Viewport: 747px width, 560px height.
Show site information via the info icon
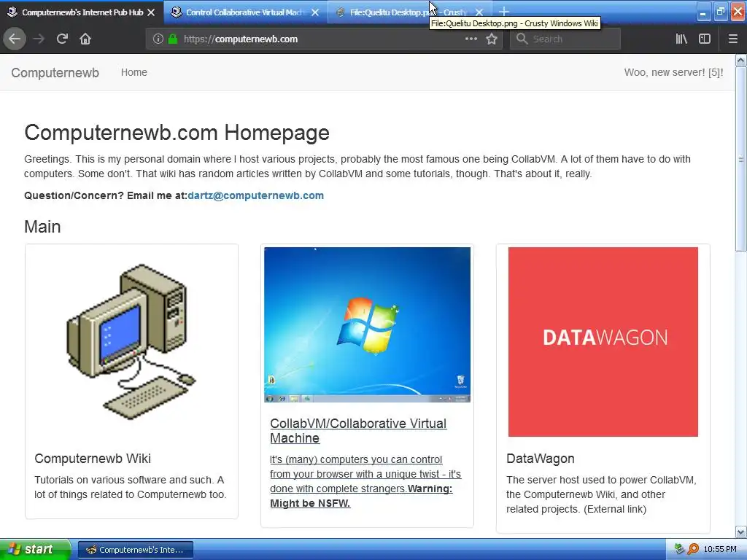click(158, 39)
